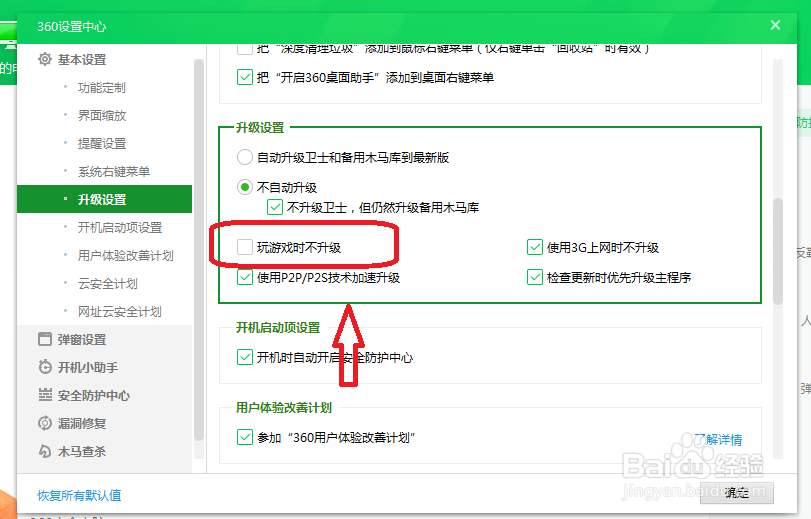Toggle 参加360用户体验改善计划 checkbox
The image size is (811, 519).
click(245, 437)
